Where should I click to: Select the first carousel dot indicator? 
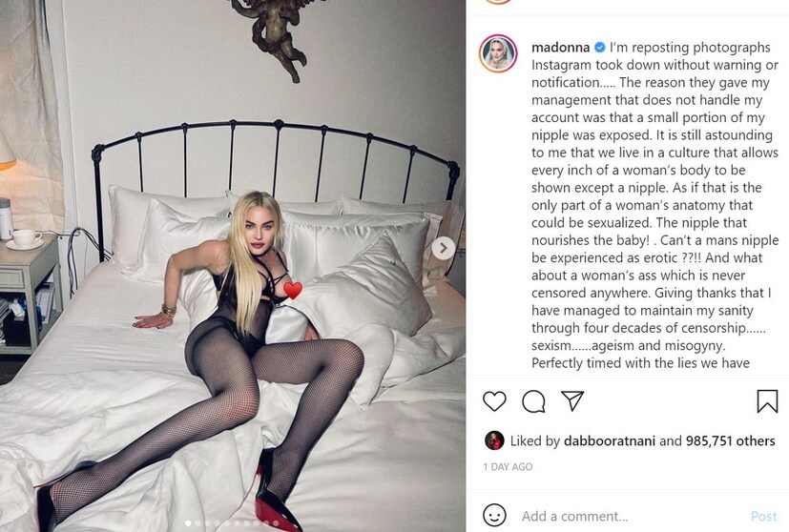(x=188, y=523)
